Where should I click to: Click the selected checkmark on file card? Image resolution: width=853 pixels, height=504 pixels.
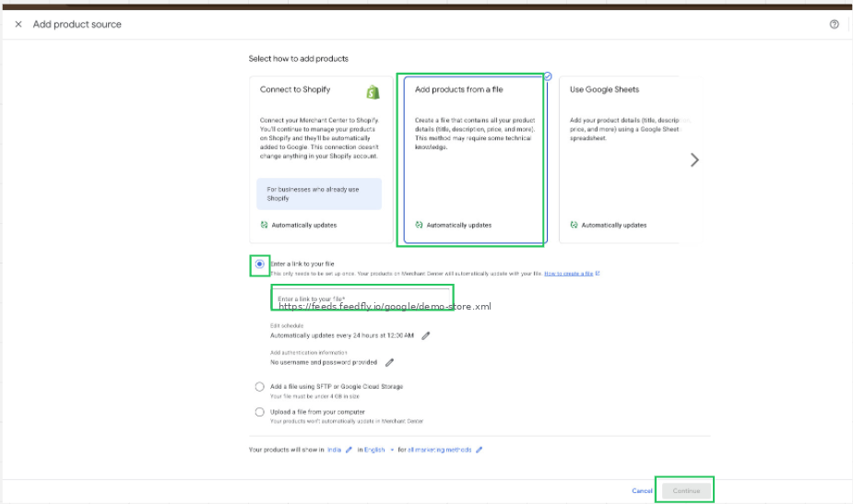tap(548, 76)
